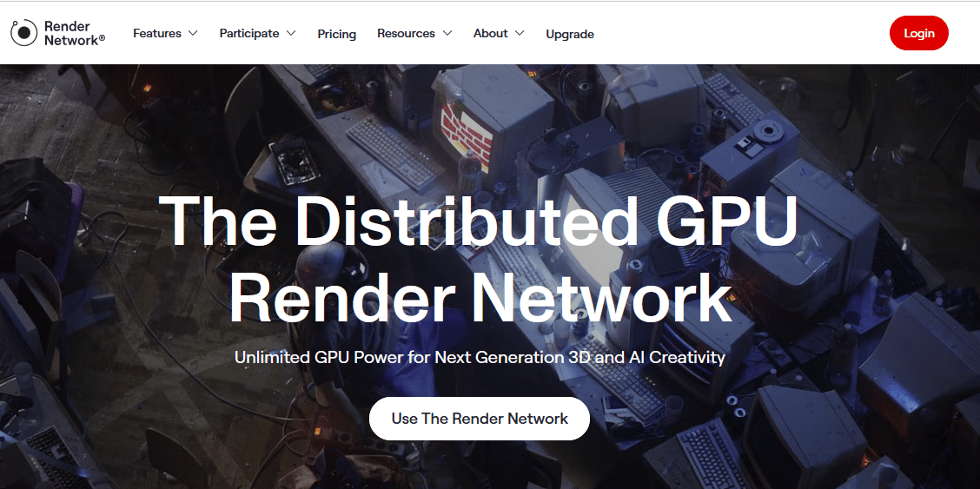
Task: Select the headline The Distributed GPU Render Network
Action: tap(480, 260)
